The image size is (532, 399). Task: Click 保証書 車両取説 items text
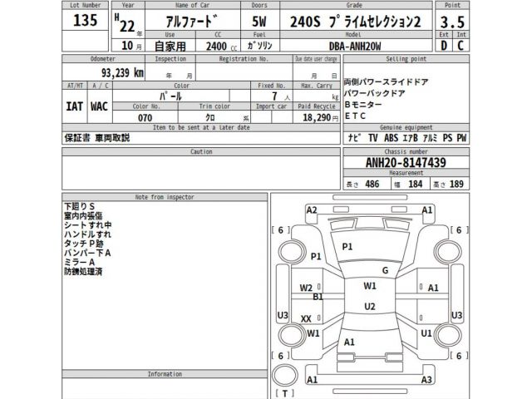click(x=97, y=138)
